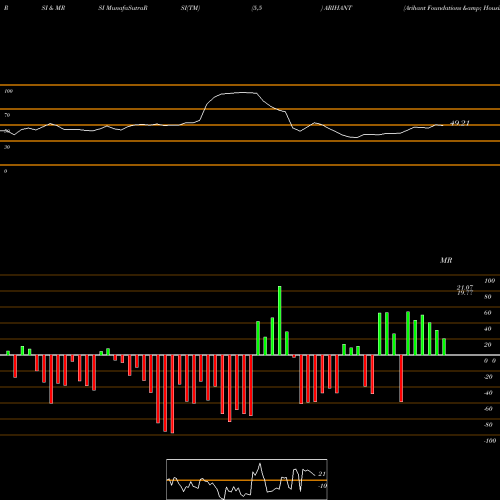
Task: Click the lowest red bar in MR histogram
Action: coord(172,394)
